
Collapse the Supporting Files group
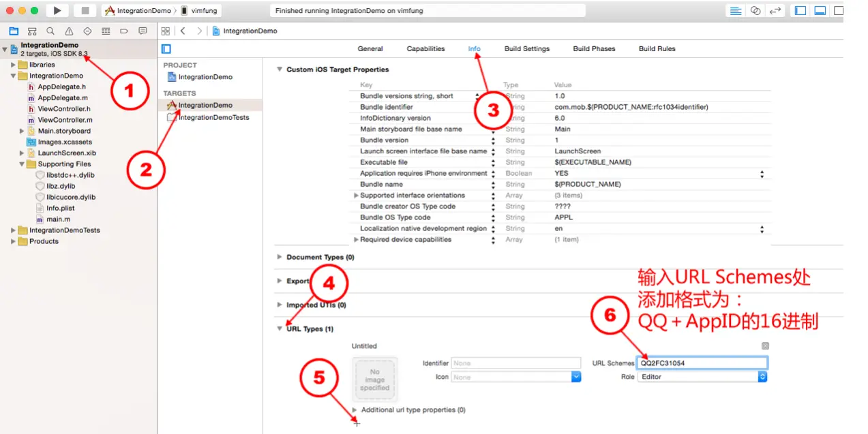22,164
